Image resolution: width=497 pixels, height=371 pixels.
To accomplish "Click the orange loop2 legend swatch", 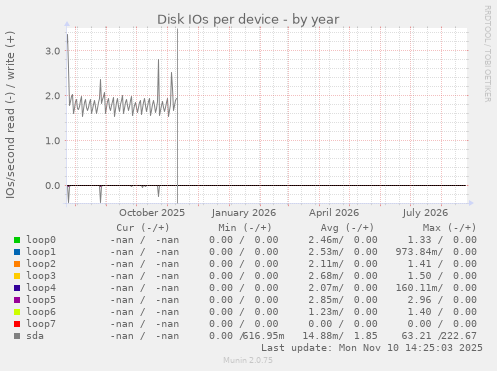I will pos(17,264).
